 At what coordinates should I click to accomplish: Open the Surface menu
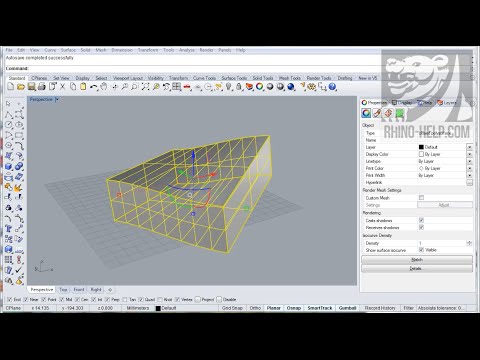pos(68,50)
